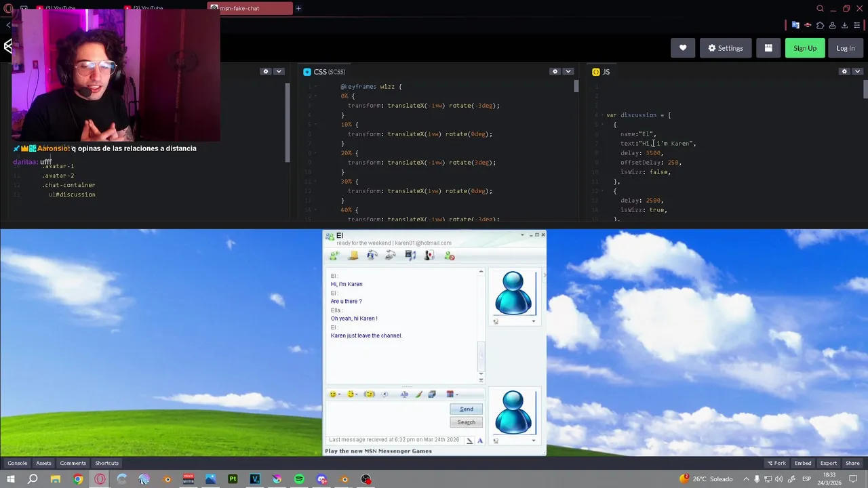Click Search in the chat window
The width and height of the screenshot is (868, 488).
coord(467,422)
